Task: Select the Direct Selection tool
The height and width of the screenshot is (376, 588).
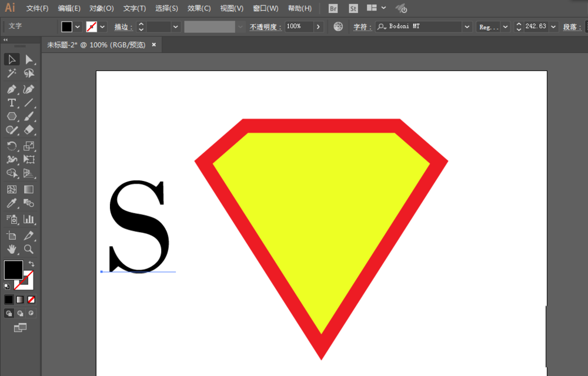Action: [29, 59]
